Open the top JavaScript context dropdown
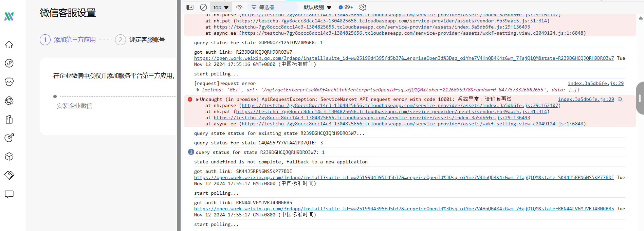644x231 pixels. tap(221, 7)
